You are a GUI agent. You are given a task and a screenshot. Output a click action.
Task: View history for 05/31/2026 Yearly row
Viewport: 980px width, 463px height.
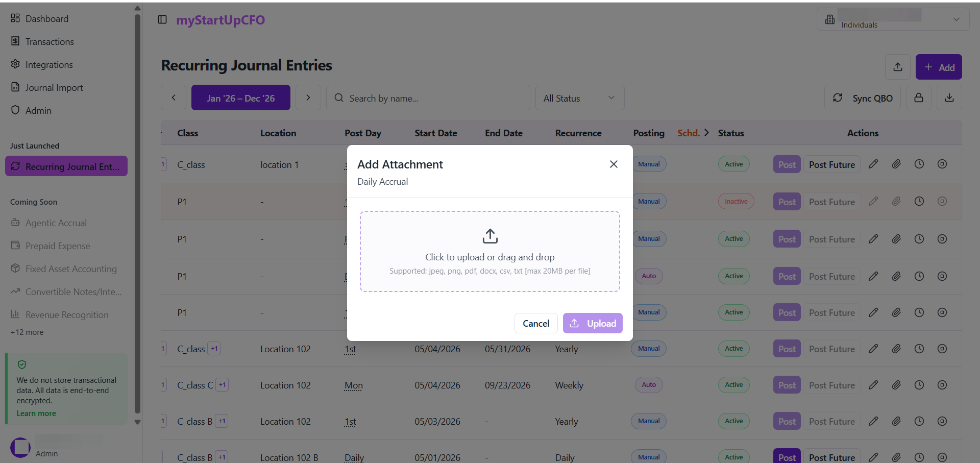point(919,349)
